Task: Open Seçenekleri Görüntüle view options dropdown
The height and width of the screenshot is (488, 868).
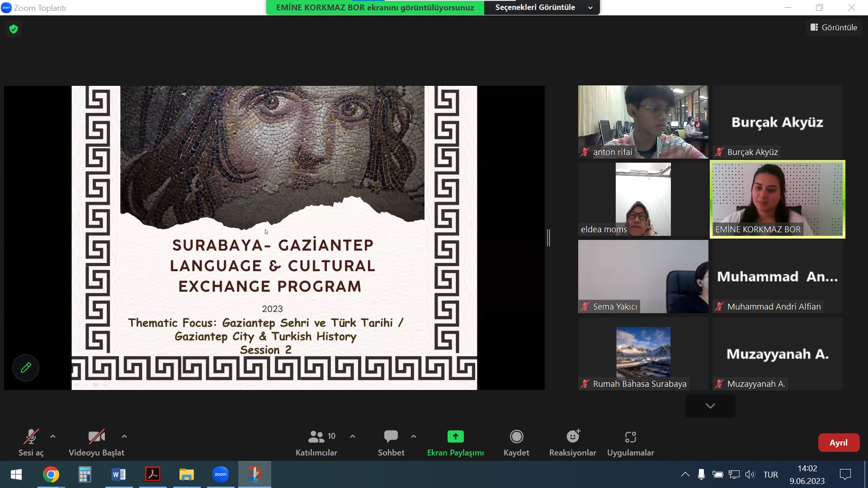Action: 542,8
